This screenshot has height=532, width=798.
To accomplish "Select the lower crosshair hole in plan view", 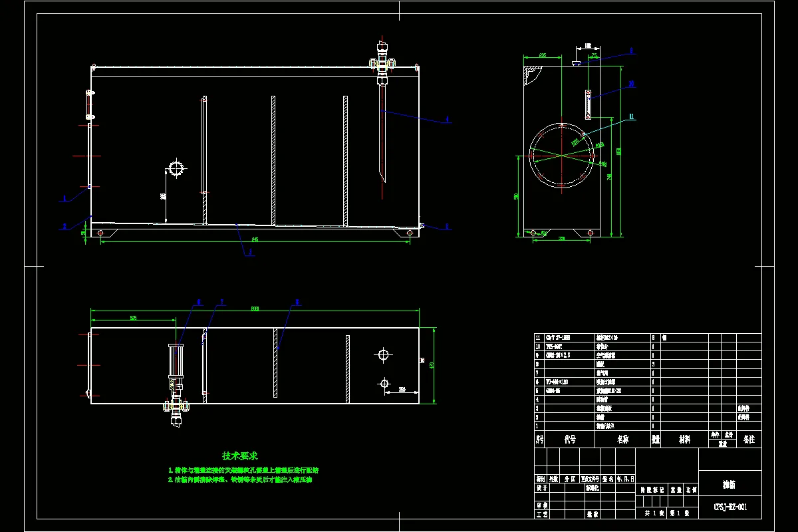I will point(384,383).
